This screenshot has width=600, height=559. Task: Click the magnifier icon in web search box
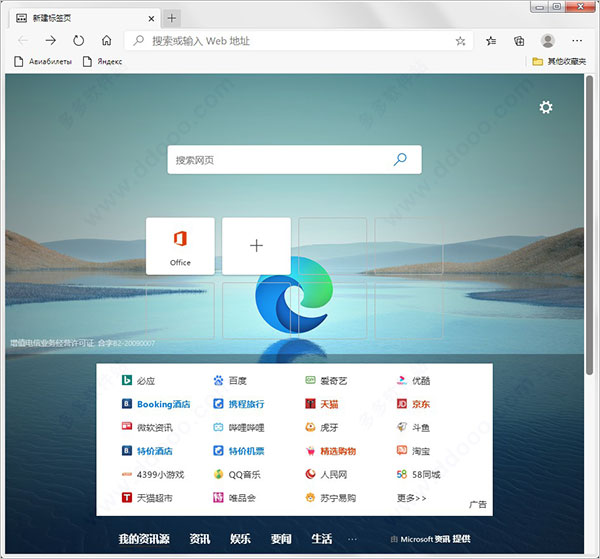click(400, 159)
